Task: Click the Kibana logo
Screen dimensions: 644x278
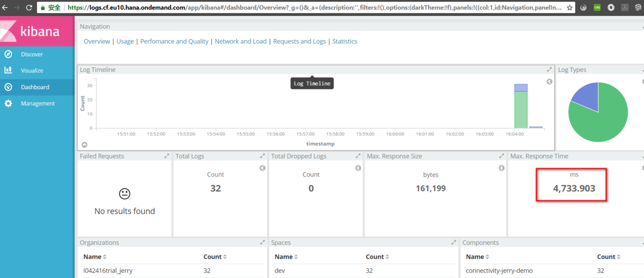Action: click(x=36, y=31)
